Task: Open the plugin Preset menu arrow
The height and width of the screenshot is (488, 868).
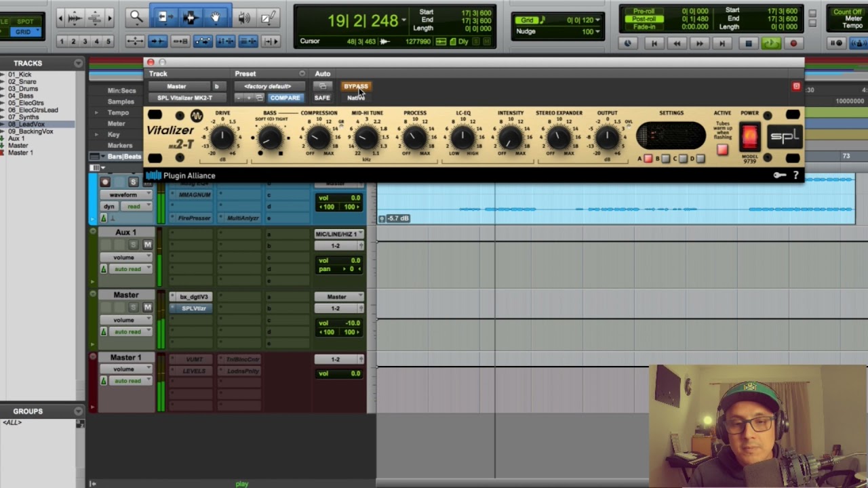Action: [302, 73]
